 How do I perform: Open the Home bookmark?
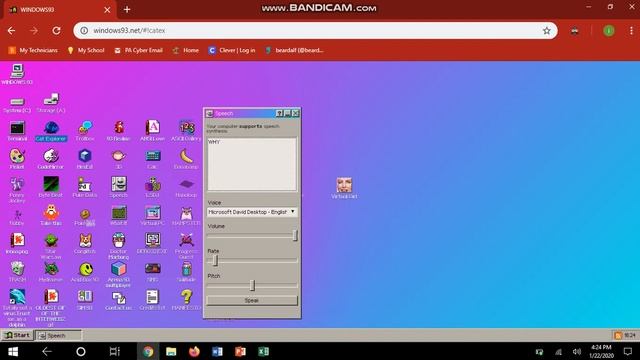(186, 50)
